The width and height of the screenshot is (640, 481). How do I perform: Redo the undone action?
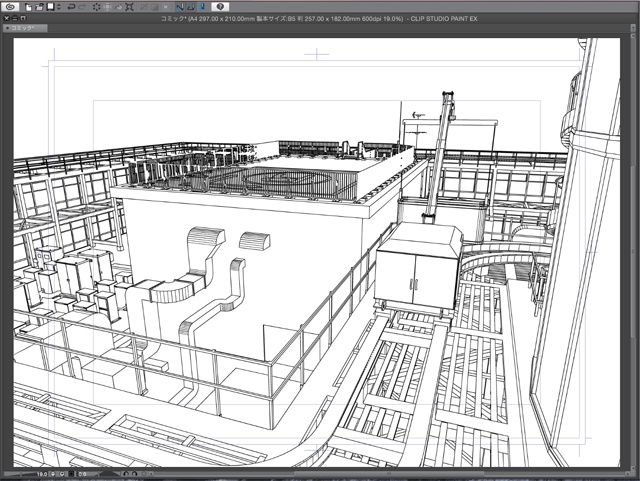(82, 7)
